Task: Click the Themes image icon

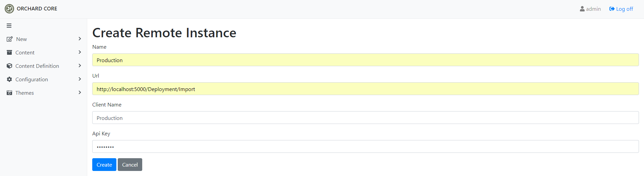Action: pyautogui.click(x=9, y=93)
